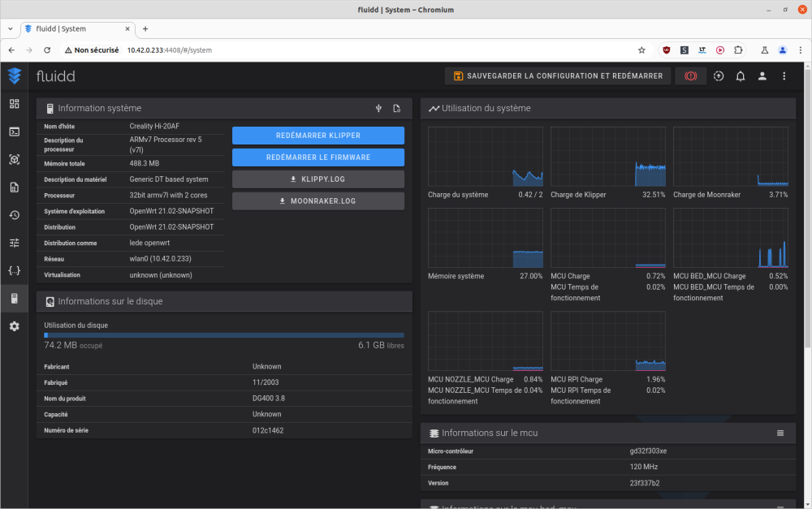
Task: Open the Console icon in sidebar
Action: point(14,132)
